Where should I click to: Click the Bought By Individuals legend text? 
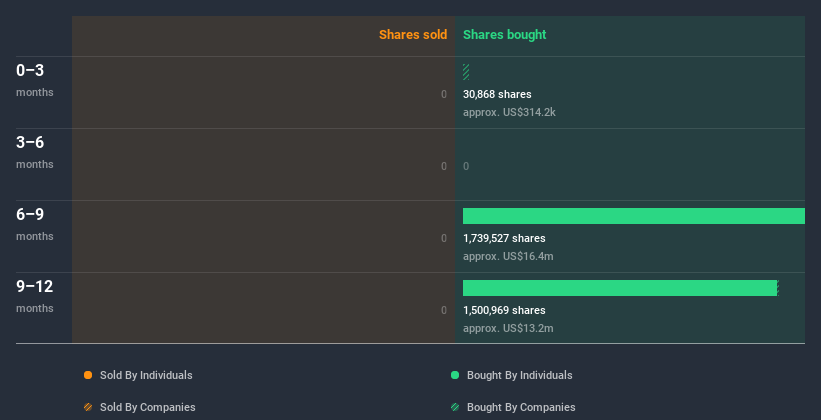[519, 375]
